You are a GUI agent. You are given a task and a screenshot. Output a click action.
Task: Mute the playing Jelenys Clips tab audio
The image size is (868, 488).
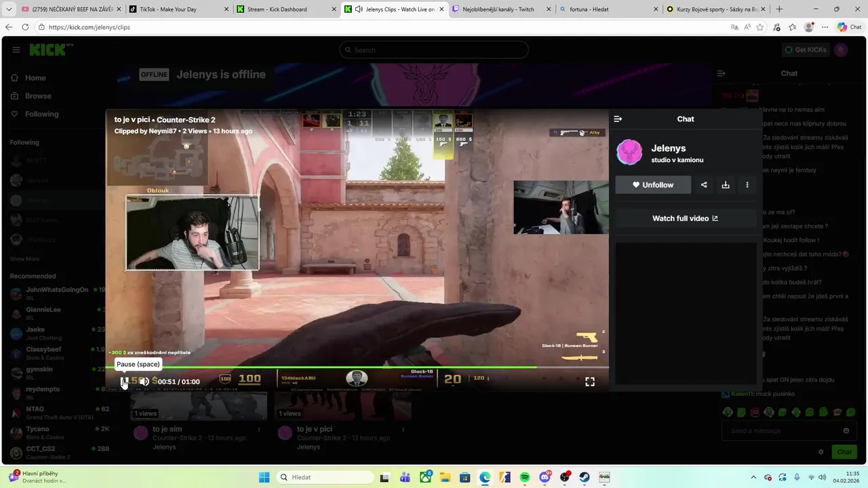pyautogui.click(x=359, y=9)
